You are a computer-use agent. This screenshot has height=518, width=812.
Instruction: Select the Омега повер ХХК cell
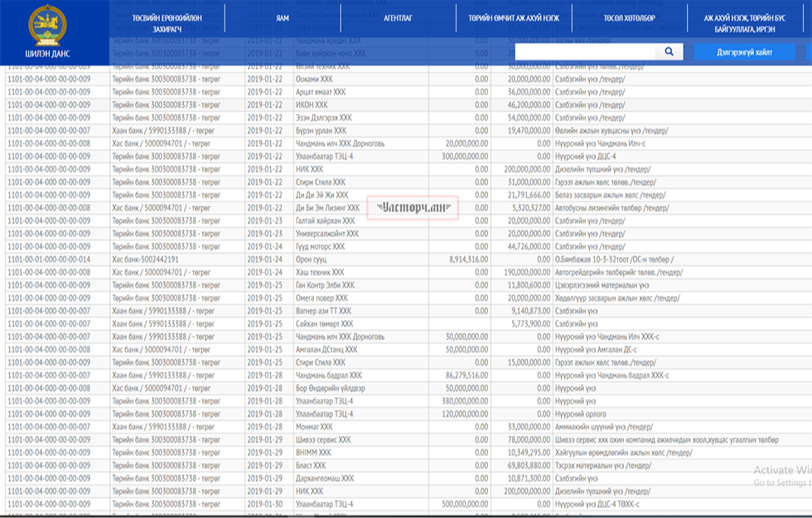321,298
